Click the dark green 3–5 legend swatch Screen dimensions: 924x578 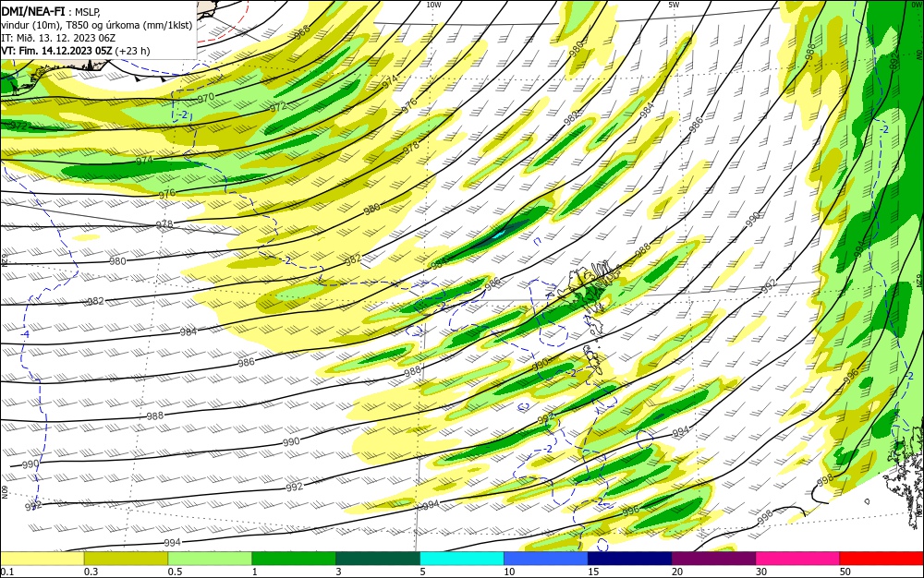tap(378, 559)
